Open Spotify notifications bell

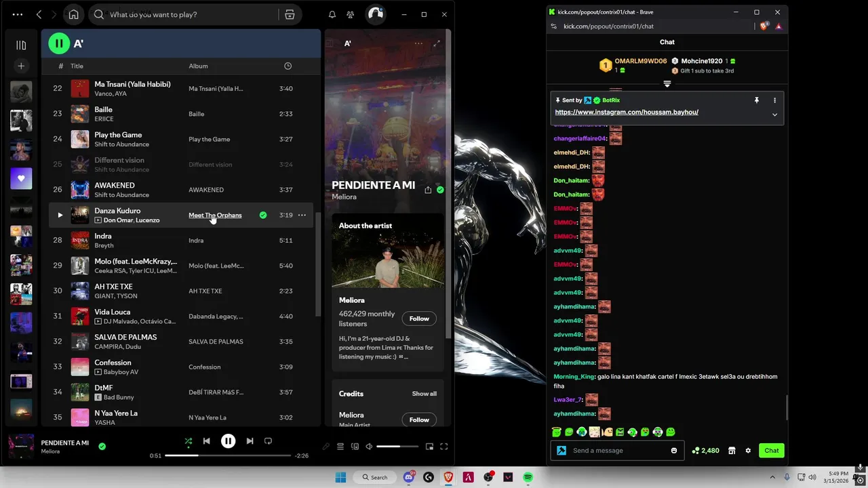coord(332,14)
